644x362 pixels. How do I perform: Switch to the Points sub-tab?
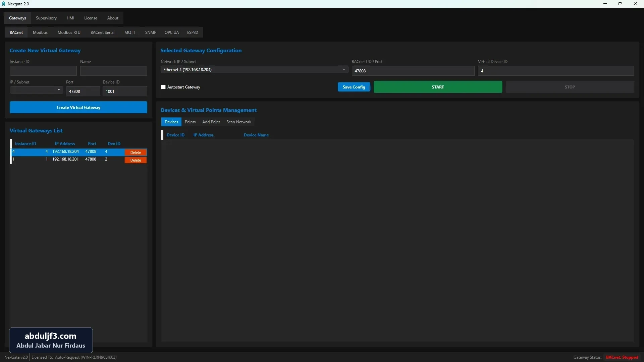(190, 122)
